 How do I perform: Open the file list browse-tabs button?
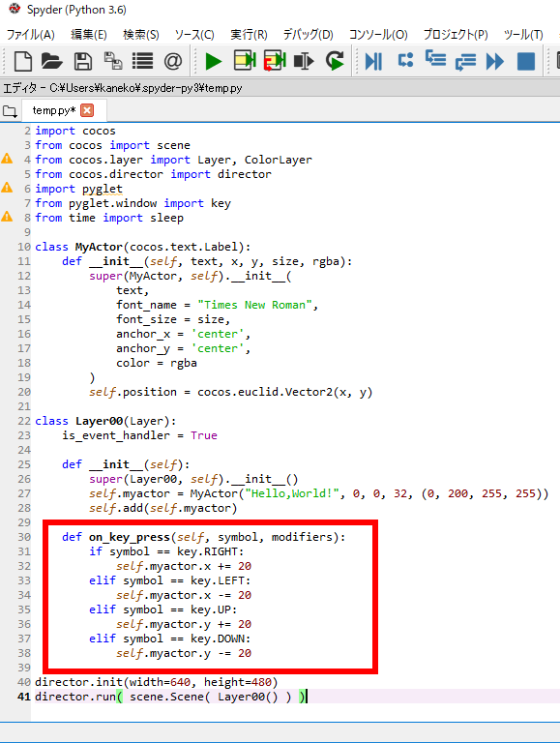[10, 112]
